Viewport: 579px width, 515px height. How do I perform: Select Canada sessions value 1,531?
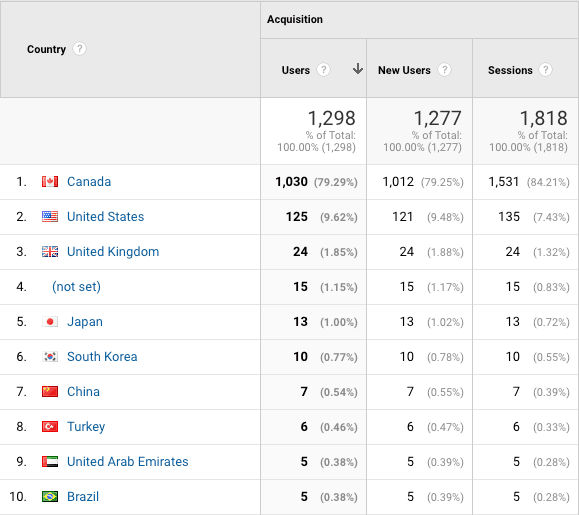pos(504,182)
